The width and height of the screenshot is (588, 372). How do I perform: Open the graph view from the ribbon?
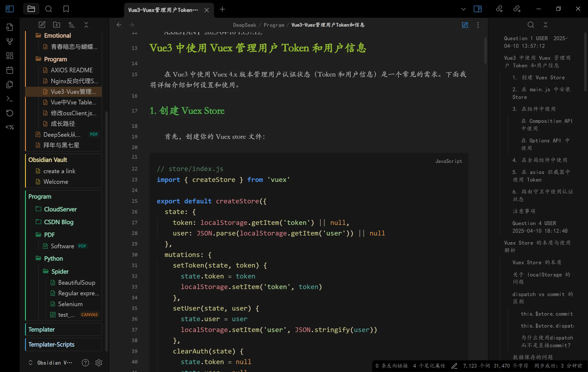point(10,41)
